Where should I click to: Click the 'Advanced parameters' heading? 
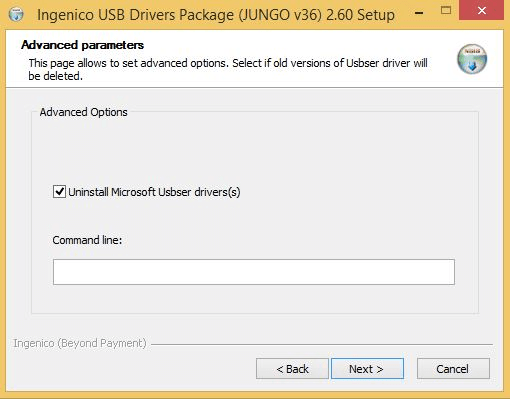click(x=82, y=45)
